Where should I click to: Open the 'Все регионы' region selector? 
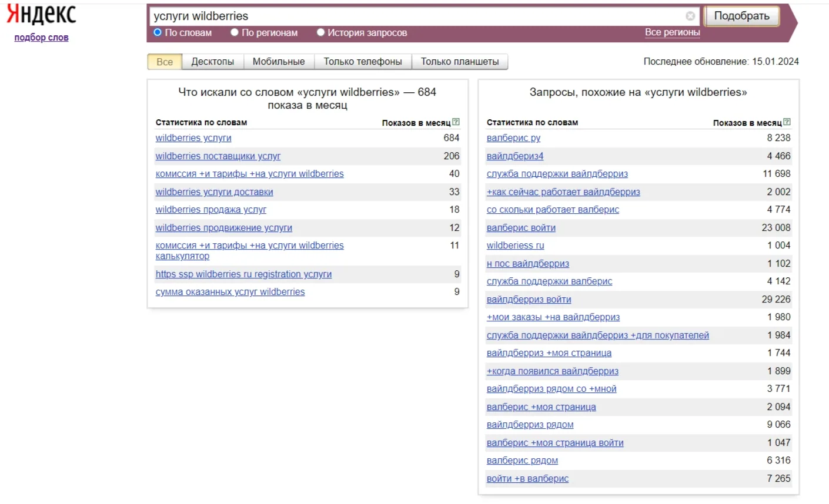[672, 32]
